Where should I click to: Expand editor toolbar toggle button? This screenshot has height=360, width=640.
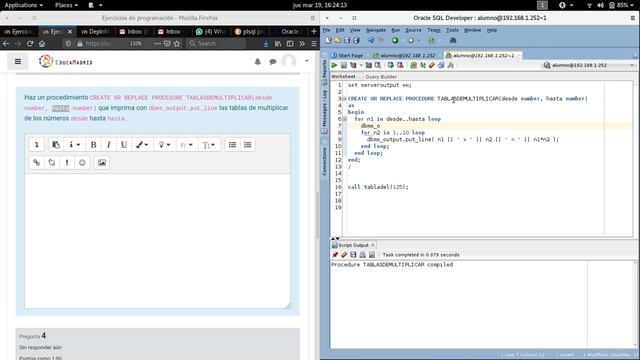click(x=37, y=145)
